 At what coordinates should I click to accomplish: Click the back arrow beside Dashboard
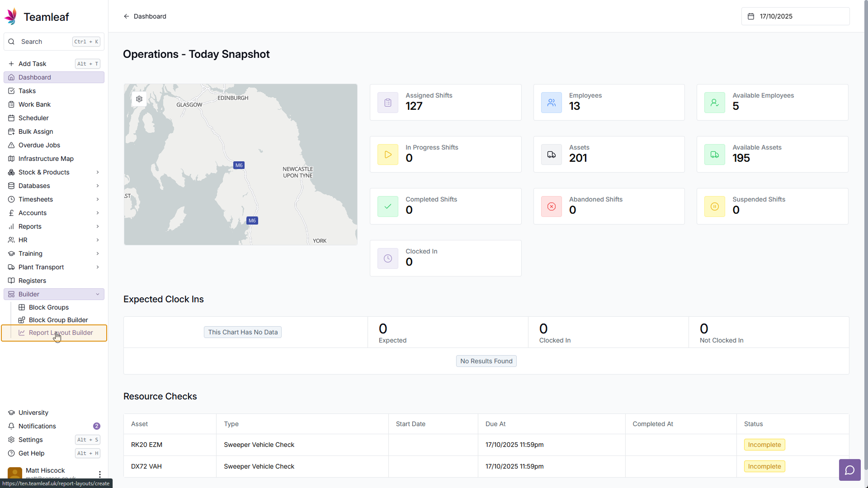click(127, 16)
